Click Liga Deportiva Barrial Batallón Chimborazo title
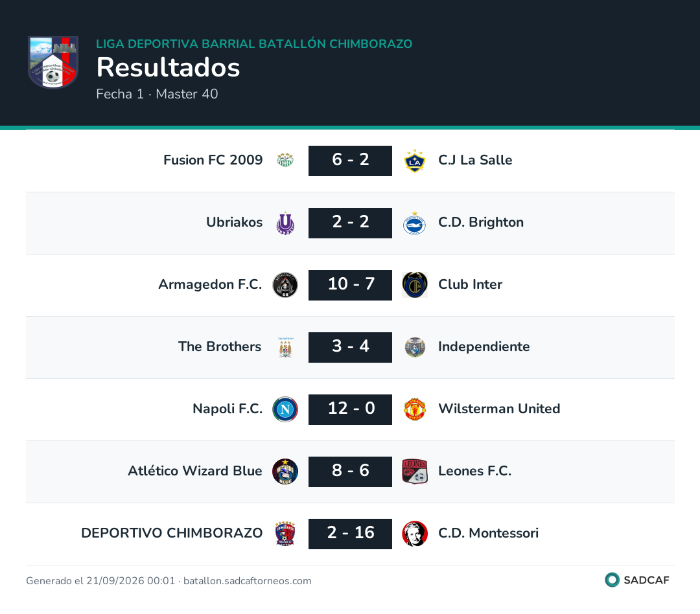The image size is (700, 614). point(254,44)
